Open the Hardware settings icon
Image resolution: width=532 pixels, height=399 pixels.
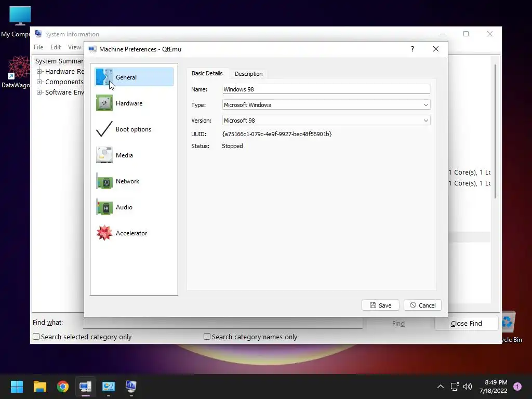pos(104,103)
